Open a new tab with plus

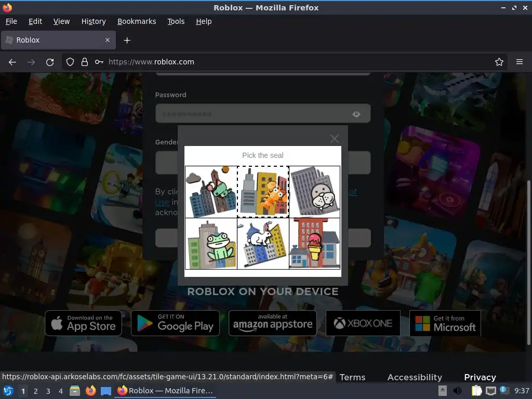click(127, 41)
